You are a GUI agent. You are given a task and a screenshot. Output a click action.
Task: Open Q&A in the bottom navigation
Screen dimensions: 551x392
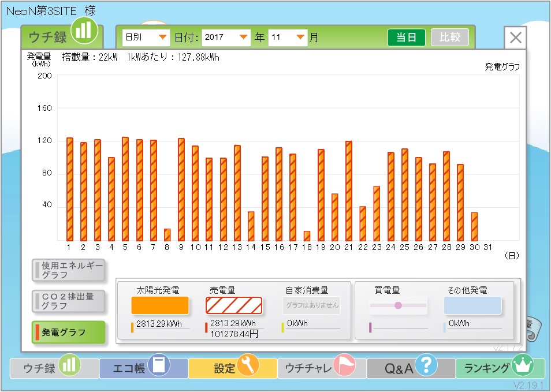pyautogui.click(x=411, y=368)
